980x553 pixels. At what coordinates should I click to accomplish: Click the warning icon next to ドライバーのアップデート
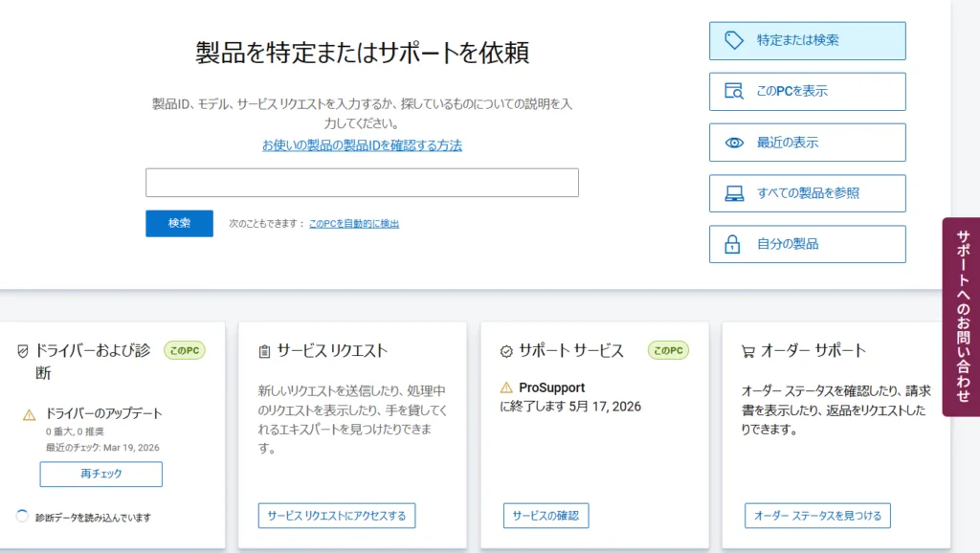[29, 414]
